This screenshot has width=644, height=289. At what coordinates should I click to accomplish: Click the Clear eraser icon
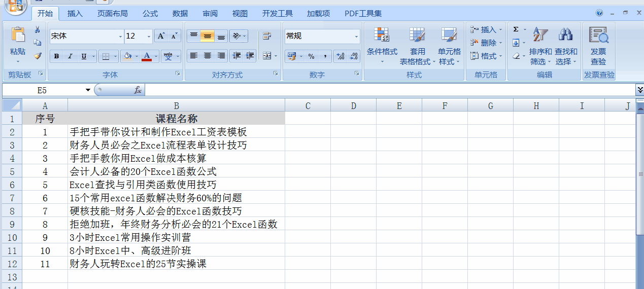click(516, 56)
